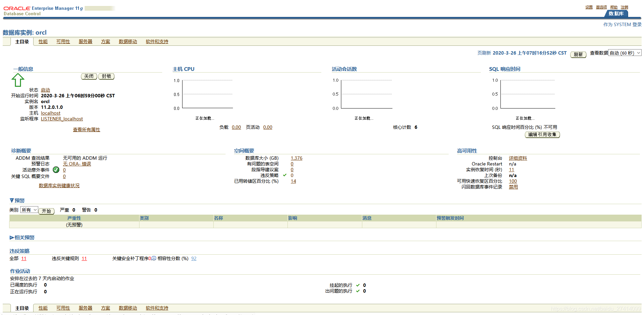Click the checkmark icon beside 违反策略 value
644x315 pixels.
tap(285, 175)
